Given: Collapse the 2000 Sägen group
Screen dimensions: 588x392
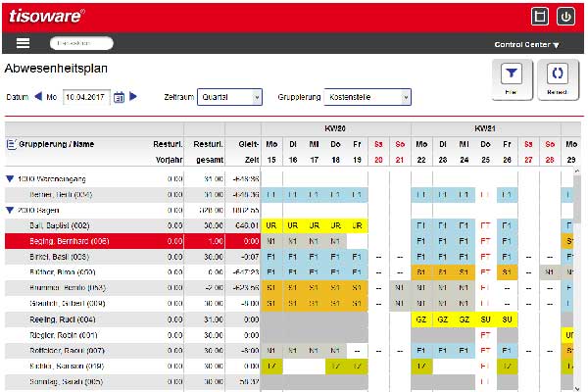Looking at the screenshot, I should pos(10,210).
